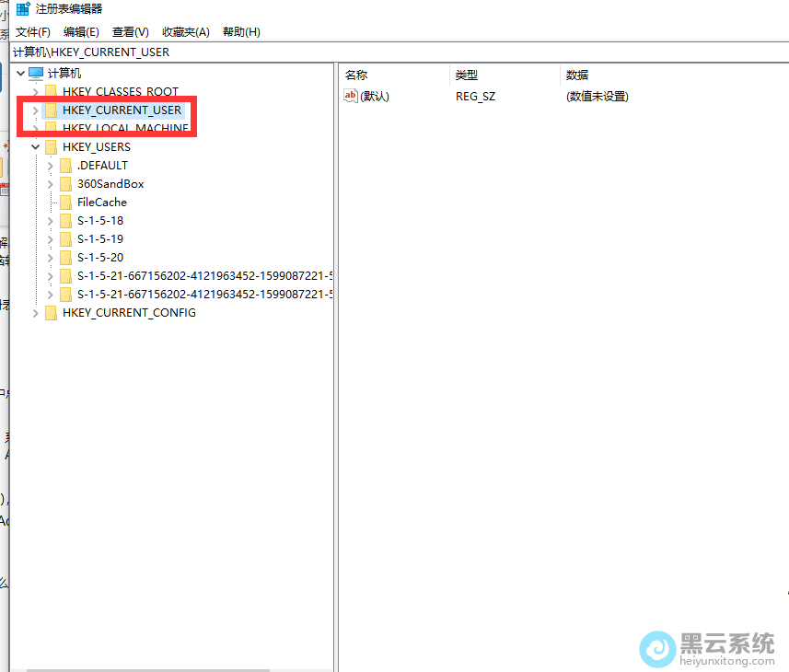Click the HKEY_CURRENT_CONFIG folder icon

point(51,313)
